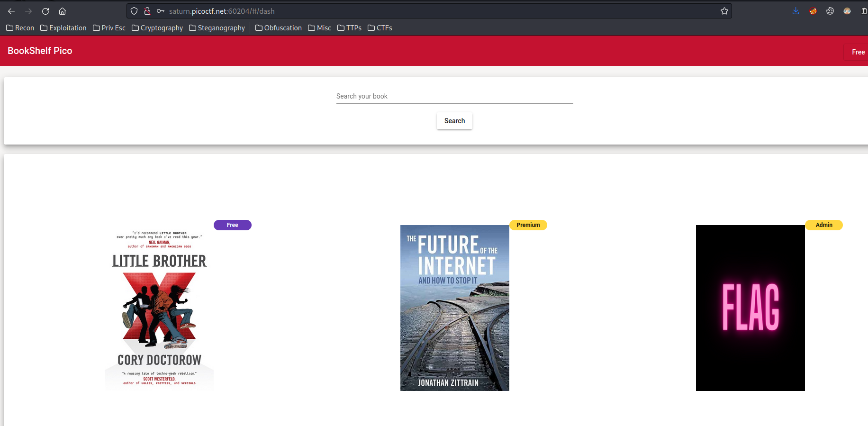Screen dimensions: 868x426
Task: Open the browser home page icon
Action: coord(62,11)
